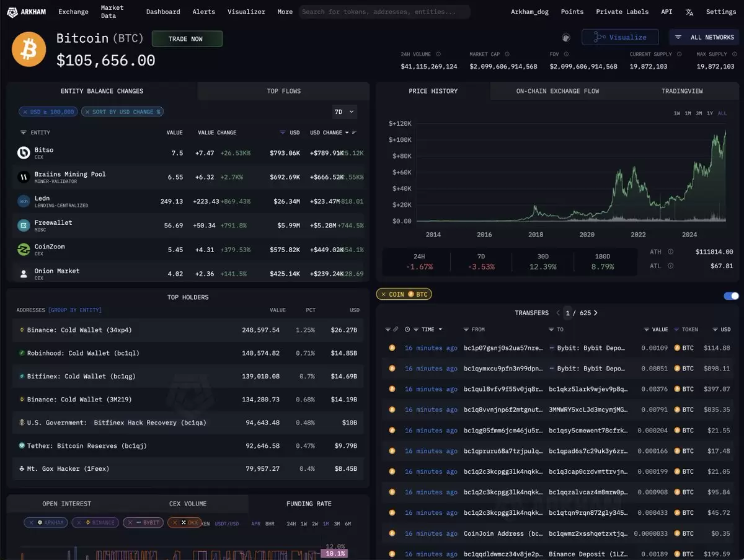
Task: Click the filter icon for TO column
Action: 551,330
